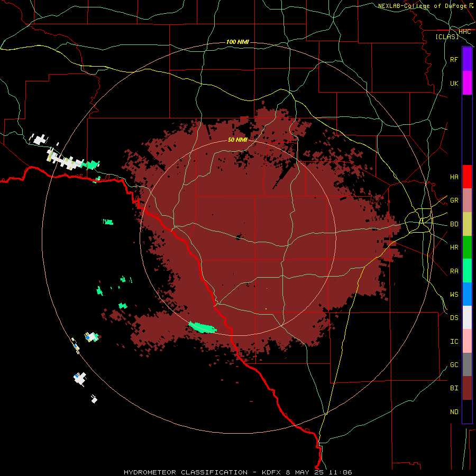
Task: Click the HR green legend color swatch
Action: [x=467, y=247]
